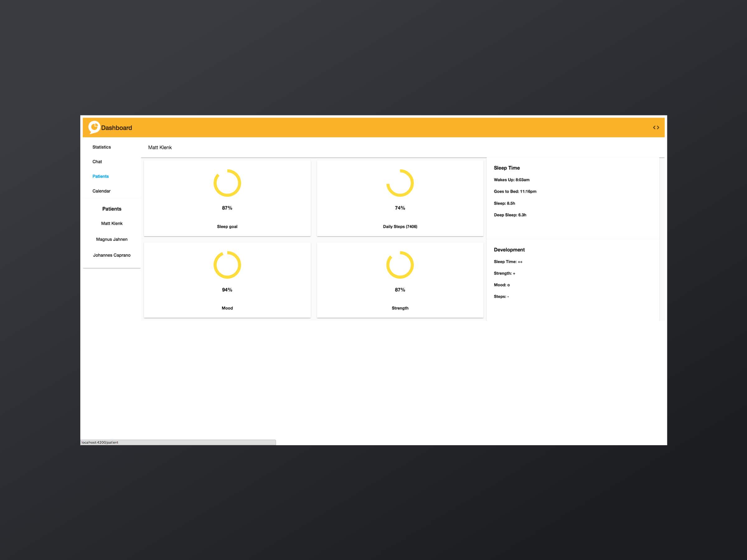The image size is (747, 560).
Task: Click the Sleep goal progress ring
Action: coord(227,183)
